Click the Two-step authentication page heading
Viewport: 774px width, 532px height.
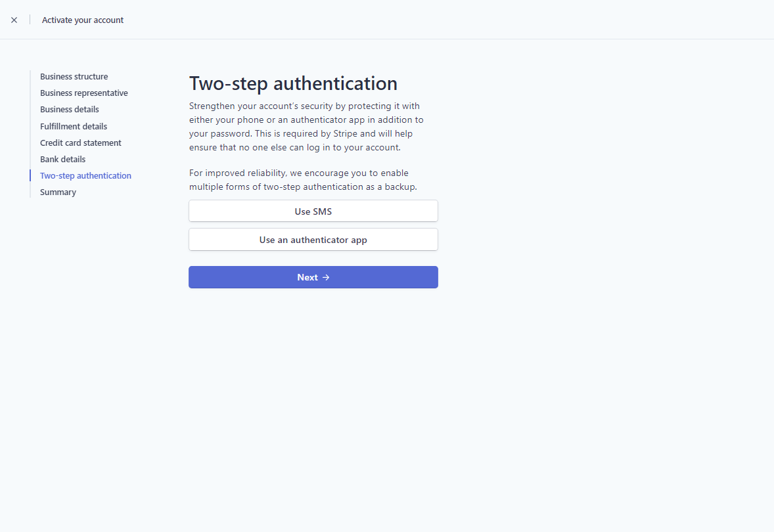pyautogui.click(x=293, y=83)
